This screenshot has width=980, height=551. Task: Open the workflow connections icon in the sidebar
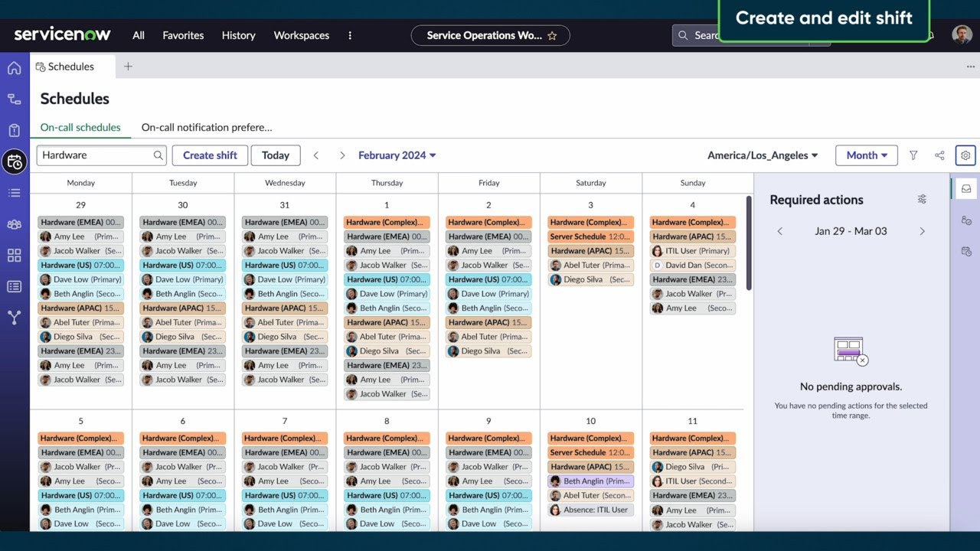[x=14, y=99]
